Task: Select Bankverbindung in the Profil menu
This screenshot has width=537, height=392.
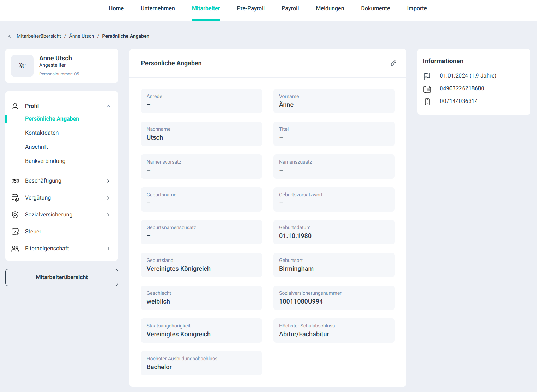Action: [x=45, y=161]
